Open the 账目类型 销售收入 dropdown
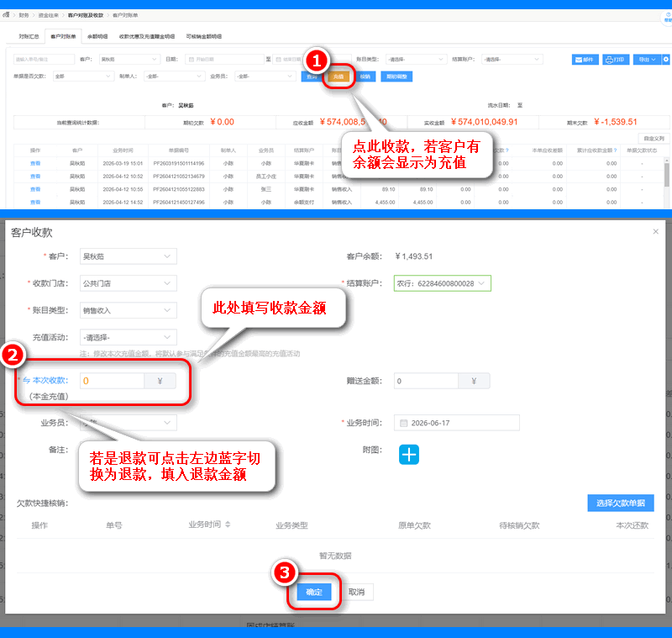The height and width of the screenshot is (638, 672). [x=129, y=310]
